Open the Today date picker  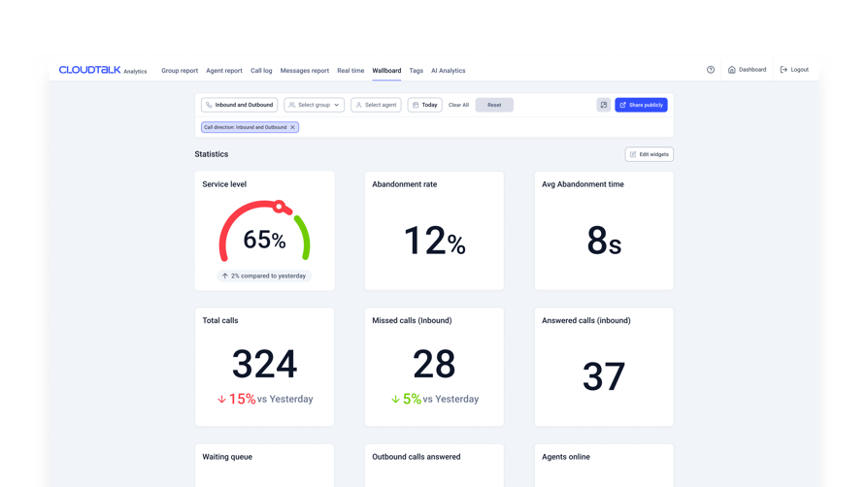click(424, 105)
